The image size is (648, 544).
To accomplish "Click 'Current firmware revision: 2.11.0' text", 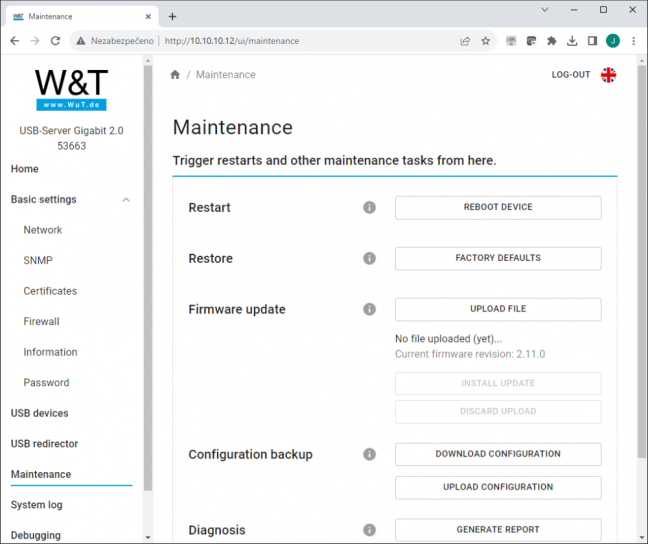I will 470,354.
